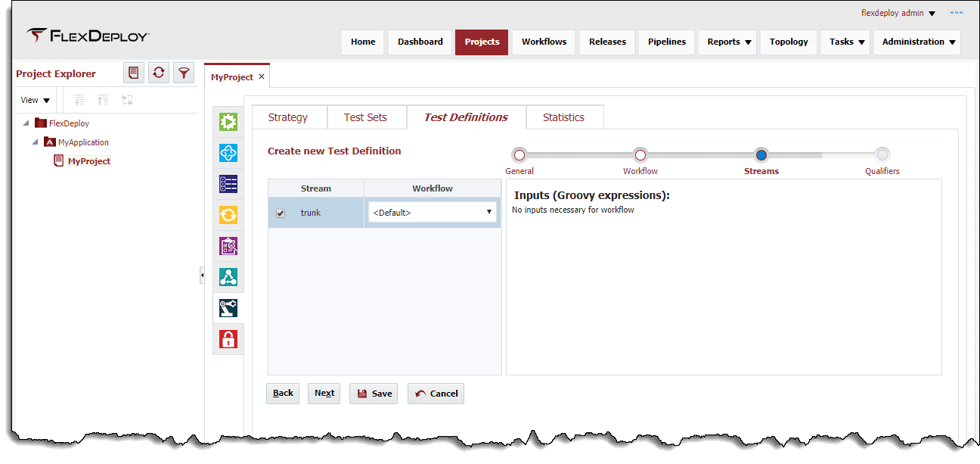
Task: Select MyProject in the project tree
Action: click(x=89, y=161)
